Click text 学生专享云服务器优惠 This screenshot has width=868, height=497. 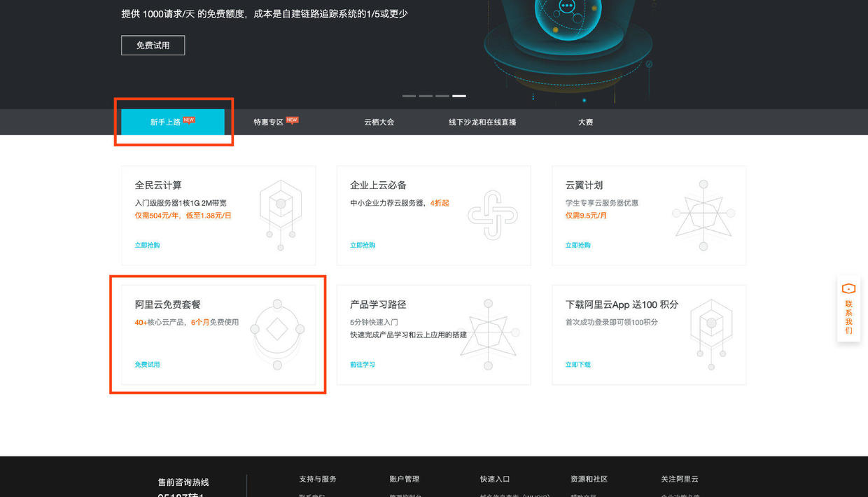click(602, 203)
